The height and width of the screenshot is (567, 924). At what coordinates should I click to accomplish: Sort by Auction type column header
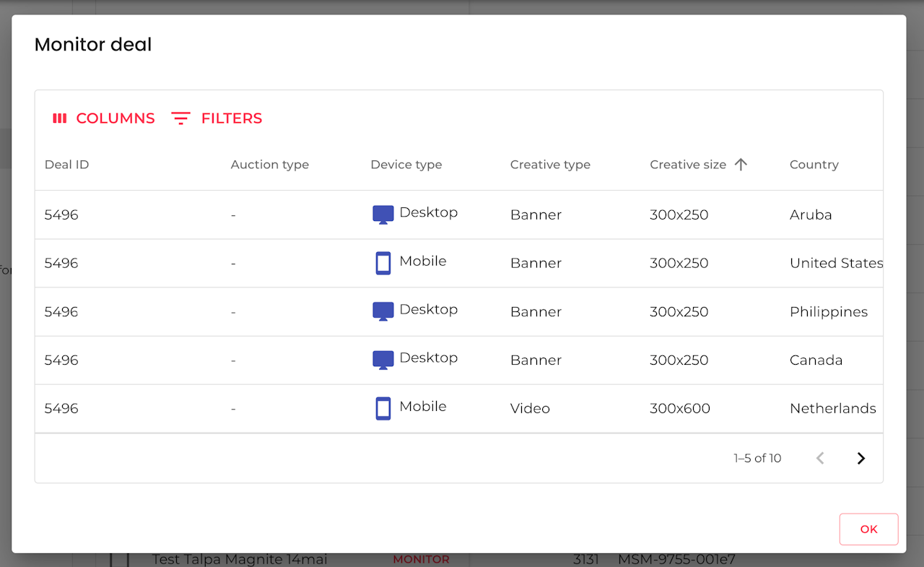[x=269, y=165]
